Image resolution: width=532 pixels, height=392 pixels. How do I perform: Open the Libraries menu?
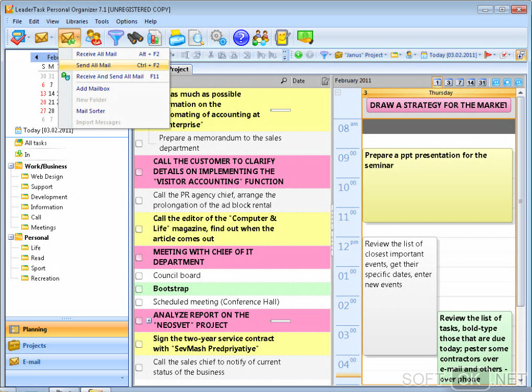click(x=77, y=21)
